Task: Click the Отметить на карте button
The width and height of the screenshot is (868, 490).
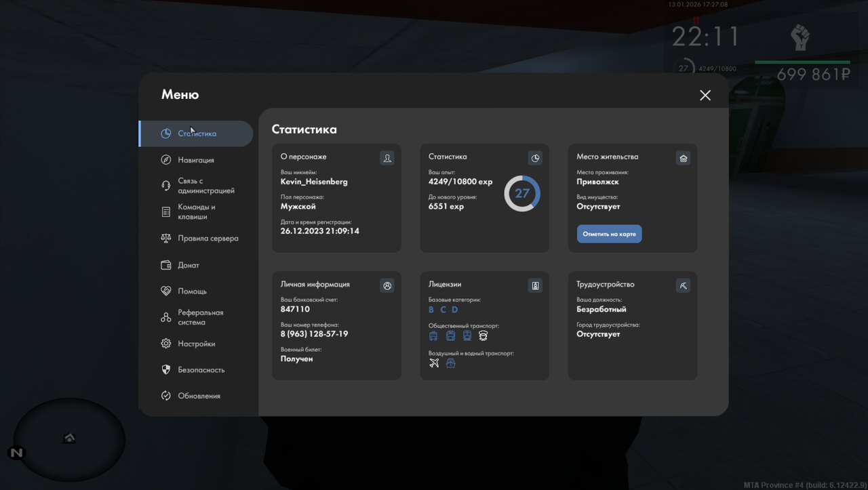Action: pyautogui.click(x=609, y=234)
